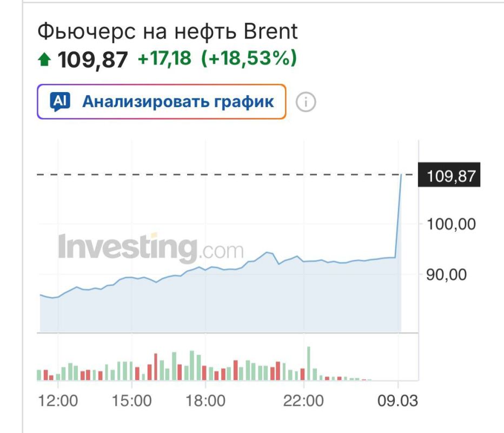
Task: Click the +17,18 change value
Action: pos(163,60)
